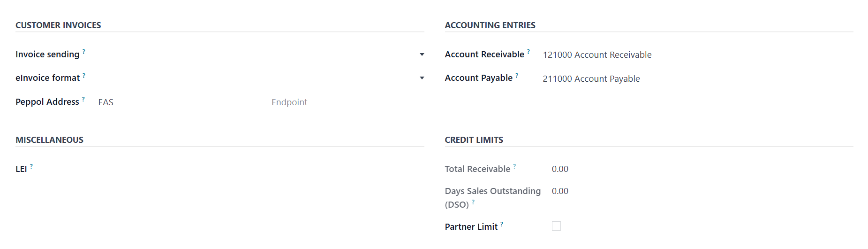The height and width of the screenshot is (249, 868).
Task: Enable the Partner Limit checkbox
Action: (x=556, y=226)
